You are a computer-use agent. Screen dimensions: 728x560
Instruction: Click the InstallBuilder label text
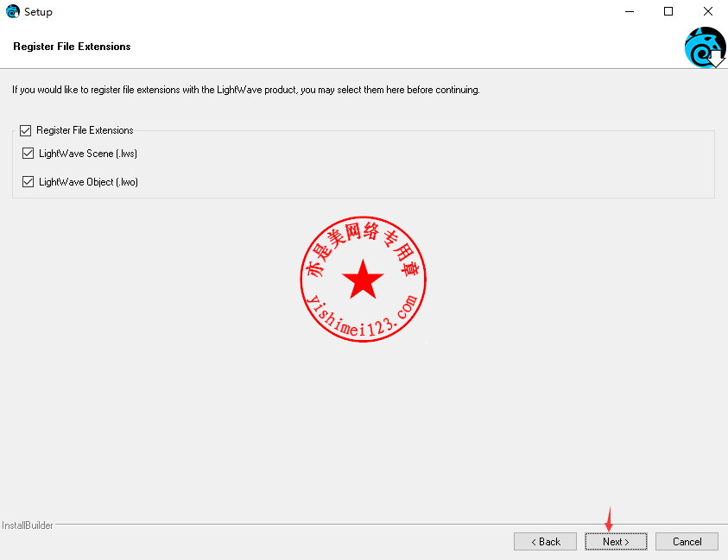point(28,525)
